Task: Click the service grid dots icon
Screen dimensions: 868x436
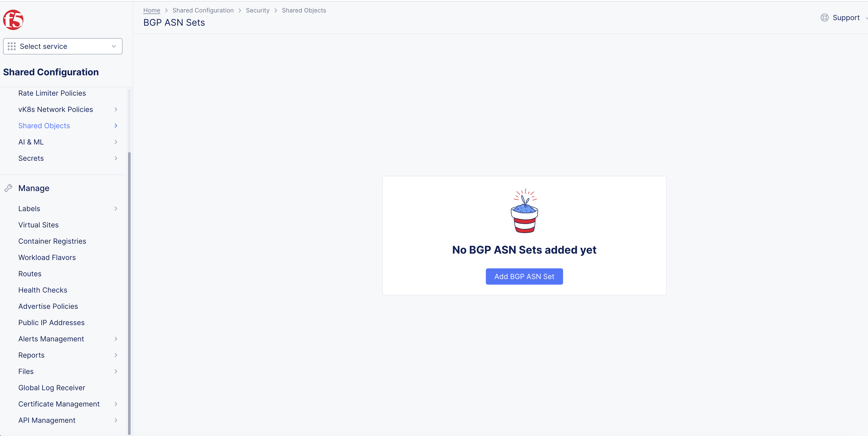Action: pyautogui.click(x=12, y=46)
